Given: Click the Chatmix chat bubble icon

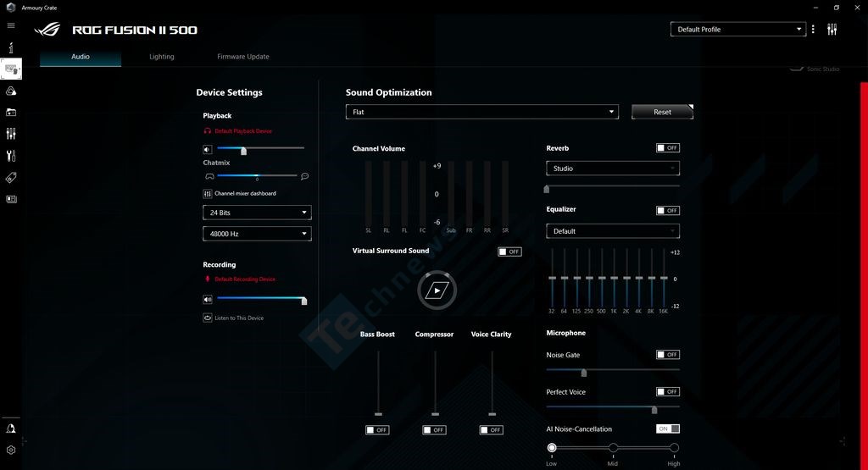Looking at the screenshot, I should [x=304, y=176].
